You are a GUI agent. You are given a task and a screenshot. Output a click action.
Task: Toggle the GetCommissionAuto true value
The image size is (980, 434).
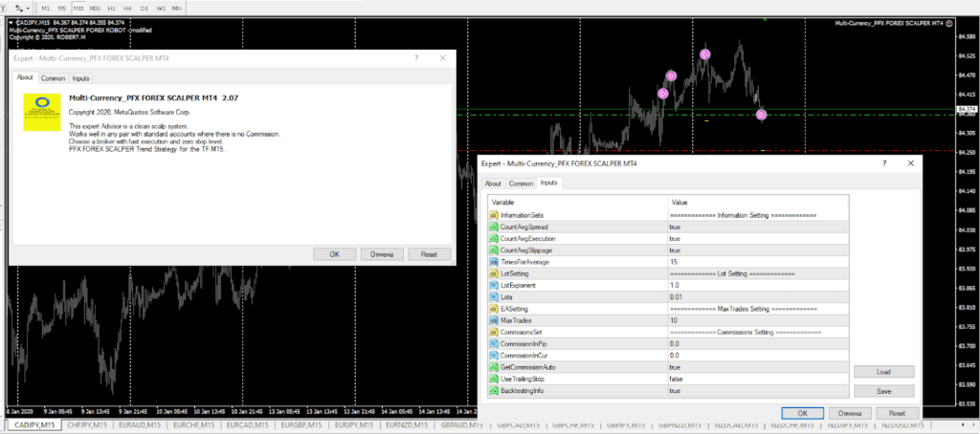676,367
